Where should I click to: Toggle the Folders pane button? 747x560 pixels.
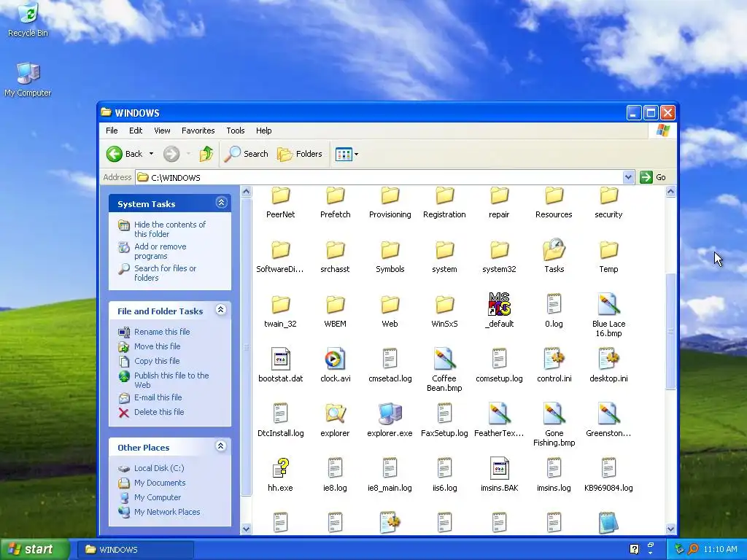[x=300, y=154]
